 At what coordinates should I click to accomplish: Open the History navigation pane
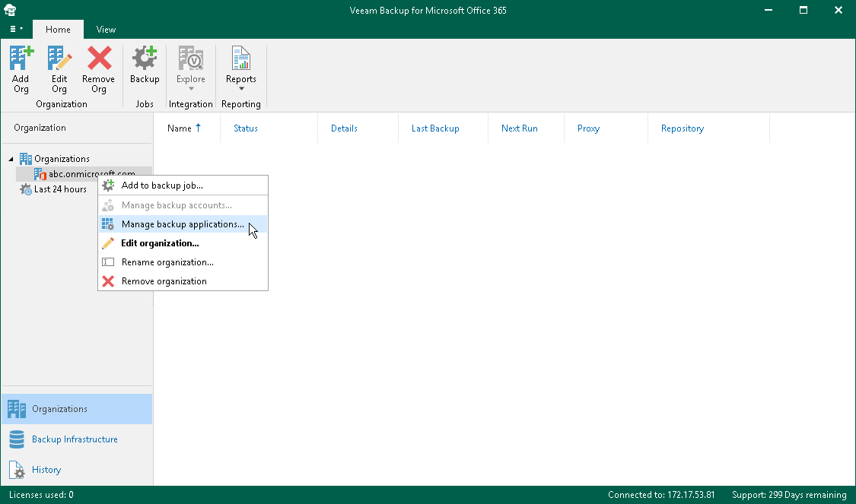pos(76,470)
